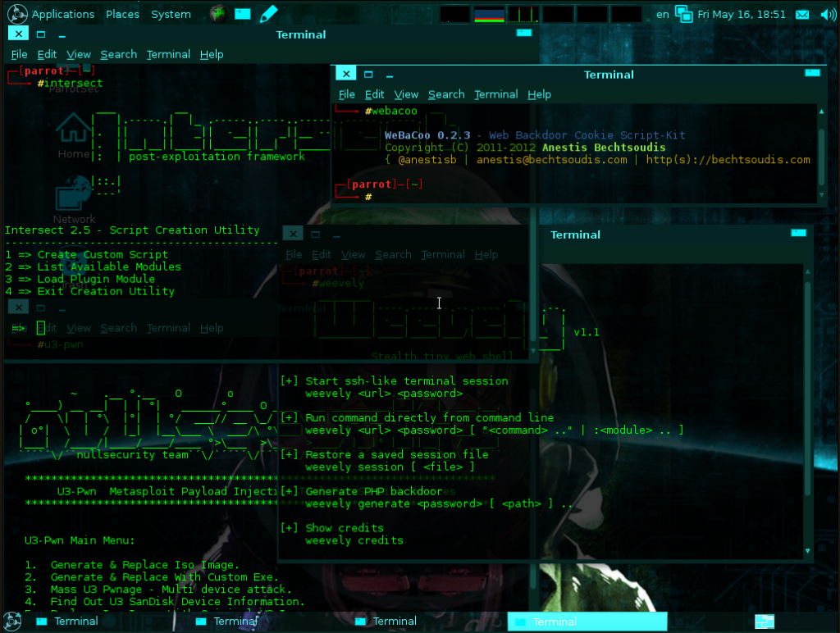Open File menu in the intersect terminal
Image resolution: width=840 pixels, height=633 pixels.
[x=20, y=54]
